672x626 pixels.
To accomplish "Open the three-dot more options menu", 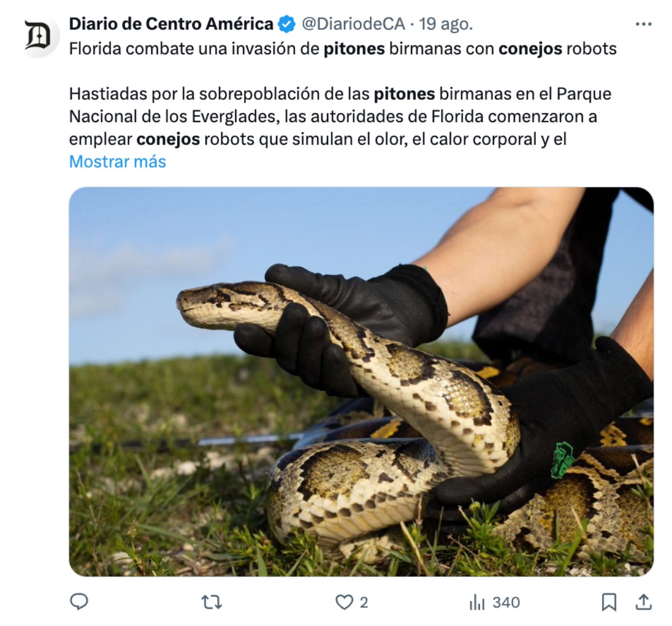I will pyautogui.click(x=643, y=25).
